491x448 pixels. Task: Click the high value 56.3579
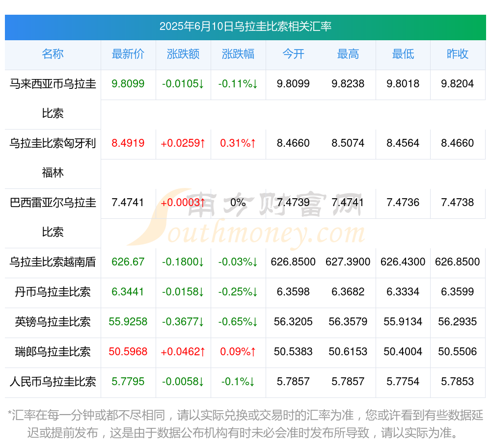pos(348,321)
